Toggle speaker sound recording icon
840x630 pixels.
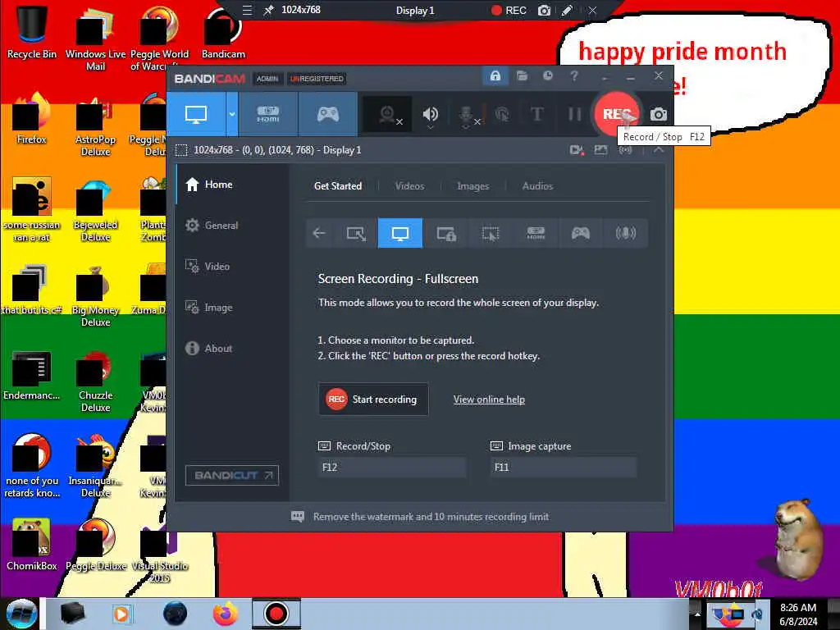point(430,113)
